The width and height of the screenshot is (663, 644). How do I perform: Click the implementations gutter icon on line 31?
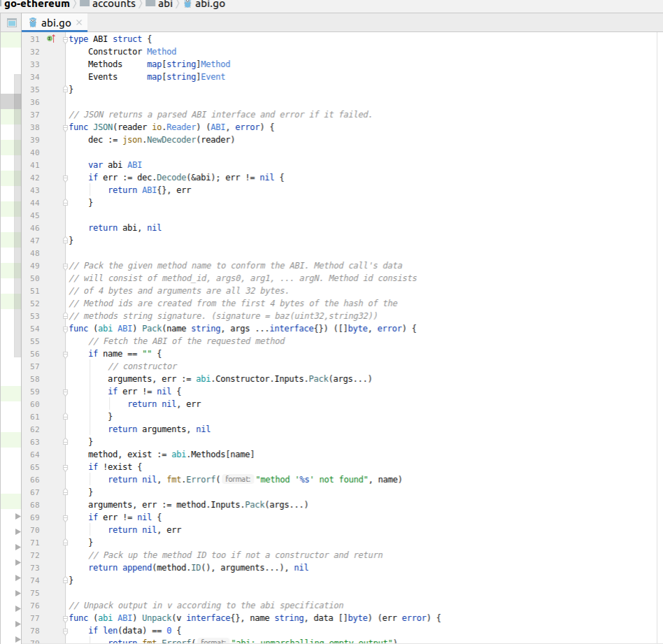[x=51, y=39]
